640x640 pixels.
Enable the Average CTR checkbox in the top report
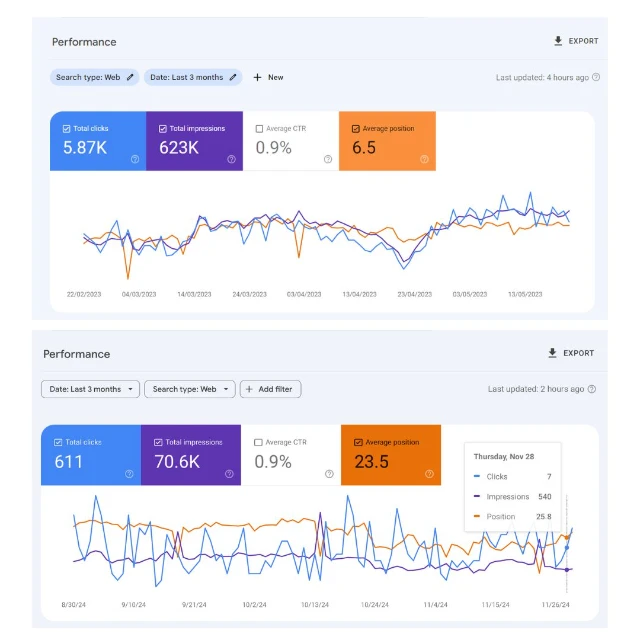point(260,129)
